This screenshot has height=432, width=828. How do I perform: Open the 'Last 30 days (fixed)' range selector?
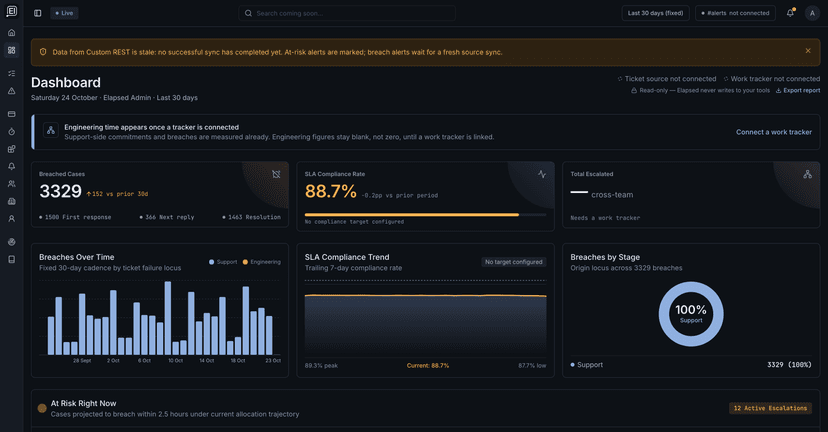click(x=655, y=13)
